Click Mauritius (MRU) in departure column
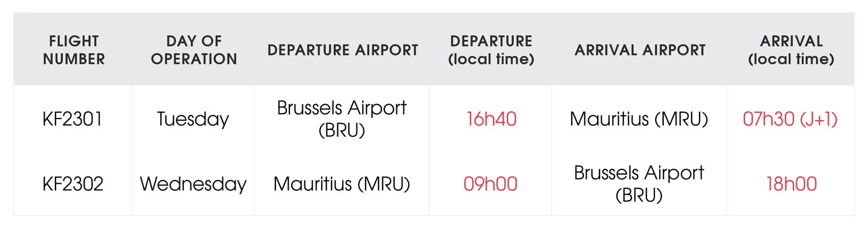 click(342, 184)
